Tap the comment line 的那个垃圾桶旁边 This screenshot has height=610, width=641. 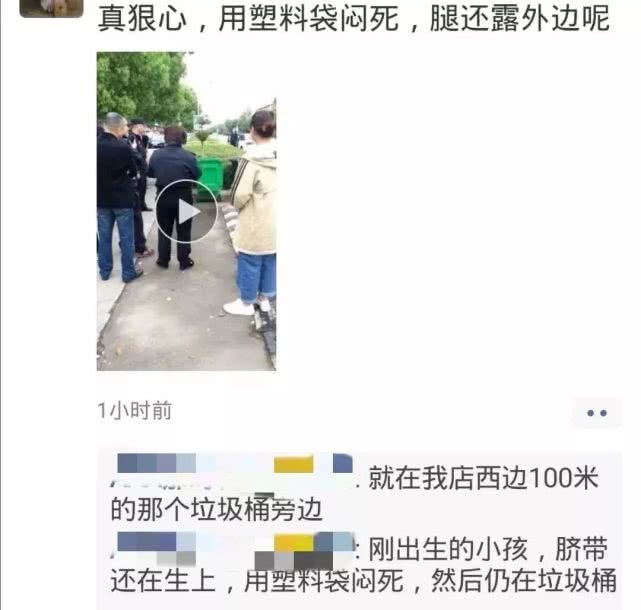[217, 509]
